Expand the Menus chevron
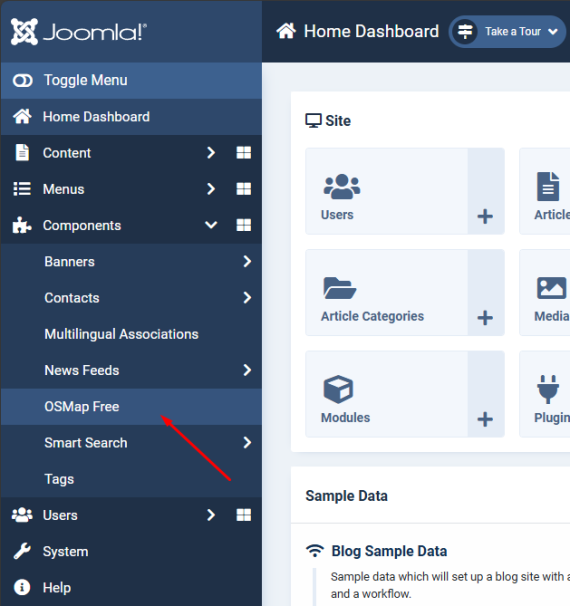The height and width of the screenshot is (606, 570). coord(211,189)
